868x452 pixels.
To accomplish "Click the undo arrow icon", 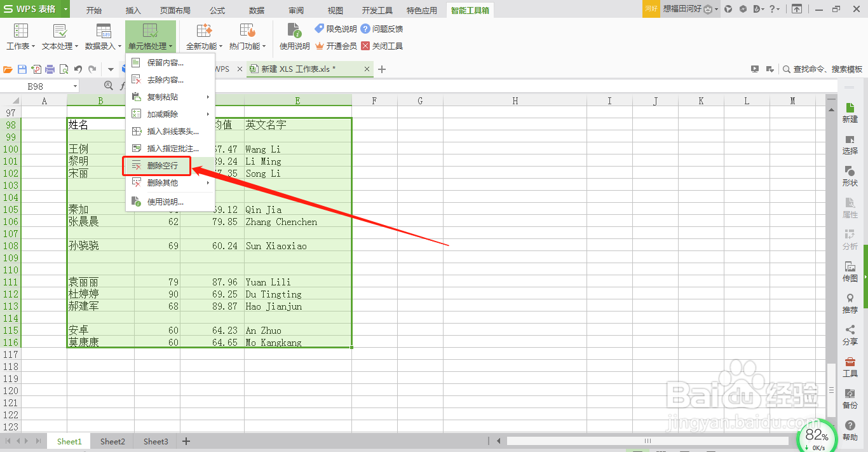I will pyautogui.click(x=78, y=69).
